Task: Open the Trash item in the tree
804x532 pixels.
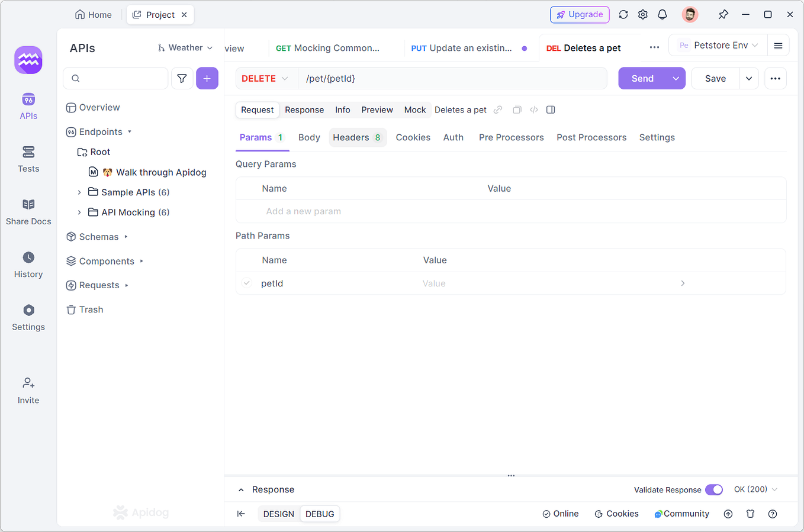Action: [91, 309]
